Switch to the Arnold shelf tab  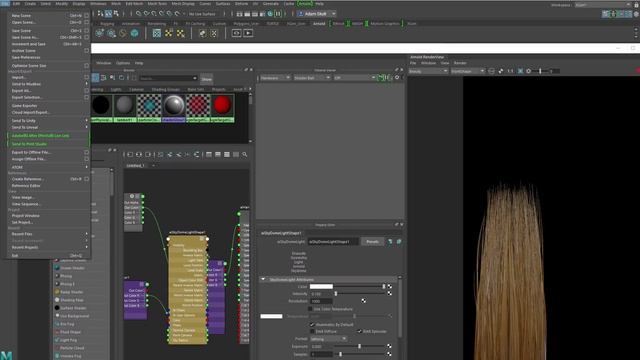319,24
